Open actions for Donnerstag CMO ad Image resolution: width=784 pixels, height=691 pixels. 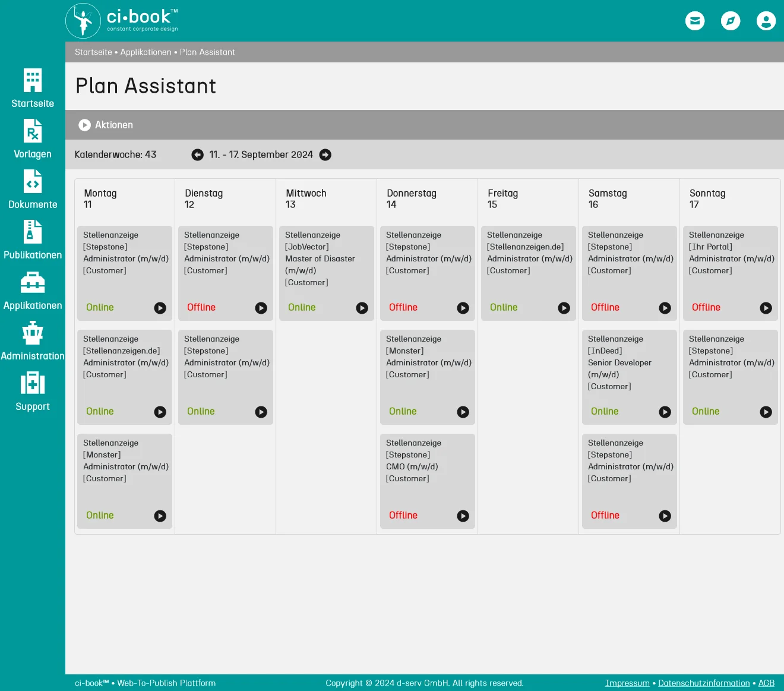pos(463,516)
